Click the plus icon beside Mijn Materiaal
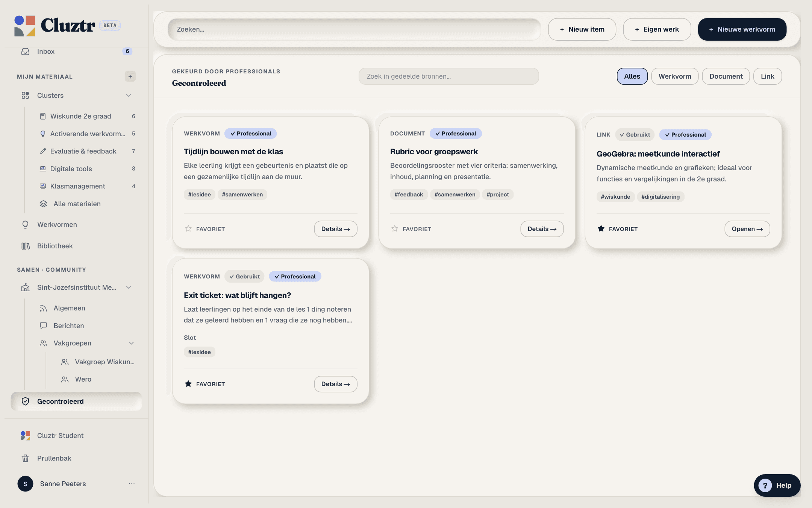This screenshot has height=508, width=812. point(130,76)
